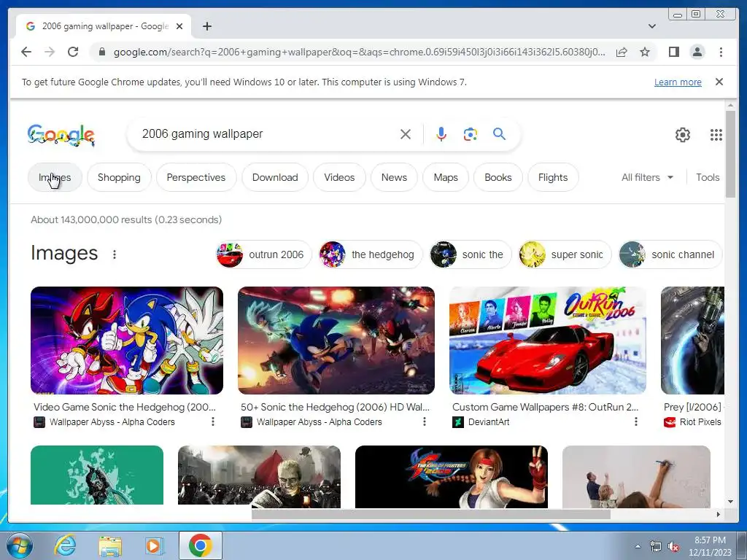This screenshot has height=560, width=747.
Task: View site information via the lock icon
Action: (101, 52)
